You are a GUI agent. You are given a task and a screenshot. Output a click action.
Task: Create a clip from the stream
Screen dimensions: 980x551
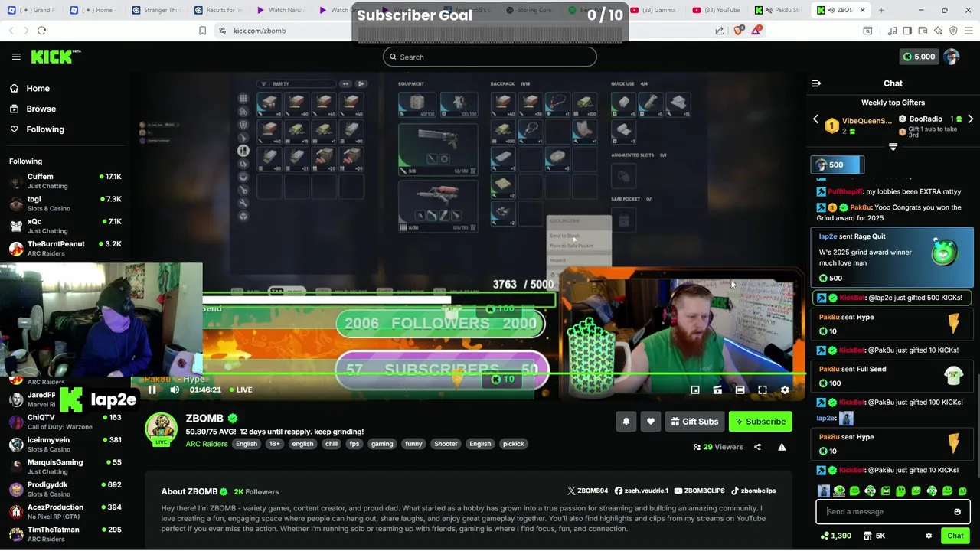point(717,390)
